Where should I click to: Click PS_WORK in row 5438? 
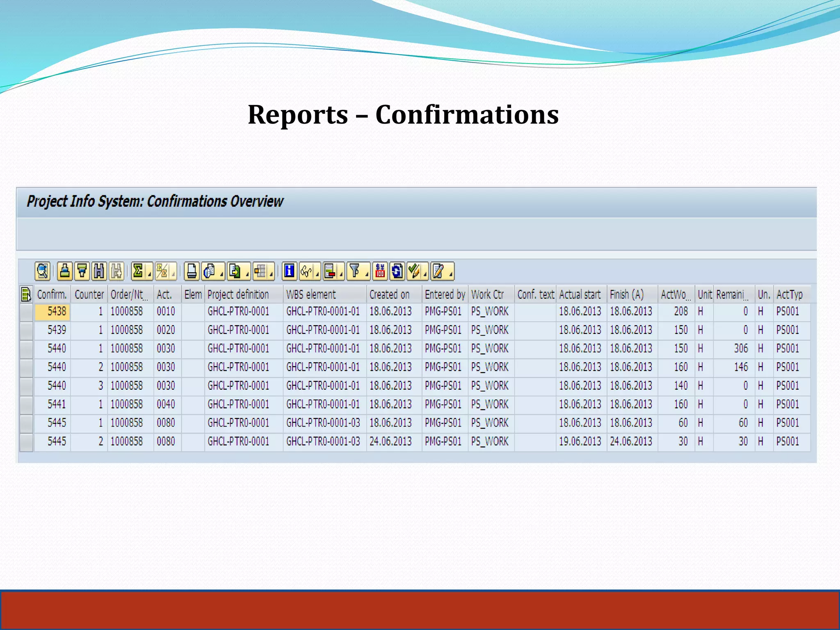pos(490,312)
